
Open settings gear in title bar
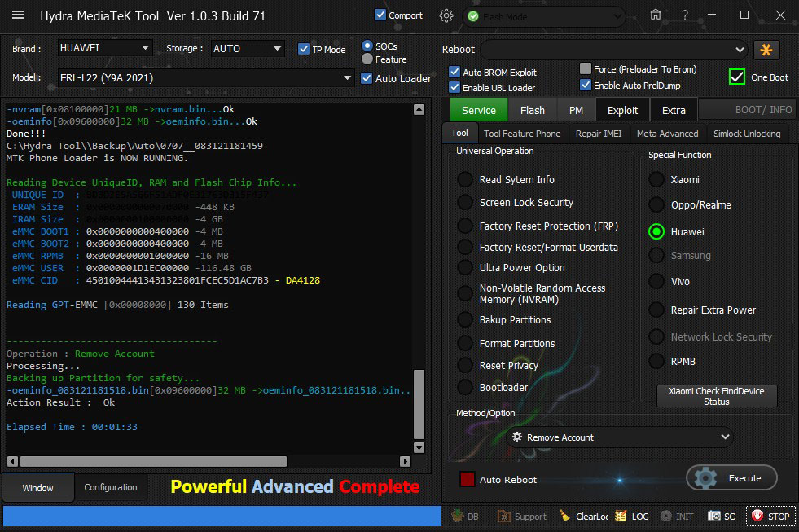(446, 15)
